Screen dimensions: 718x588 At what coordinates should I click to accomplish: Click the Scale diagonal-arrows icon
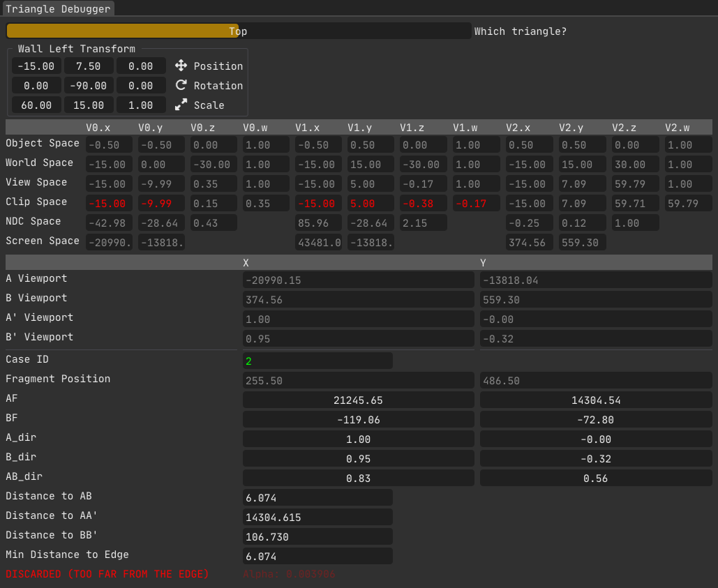click(x=181, y=105)
